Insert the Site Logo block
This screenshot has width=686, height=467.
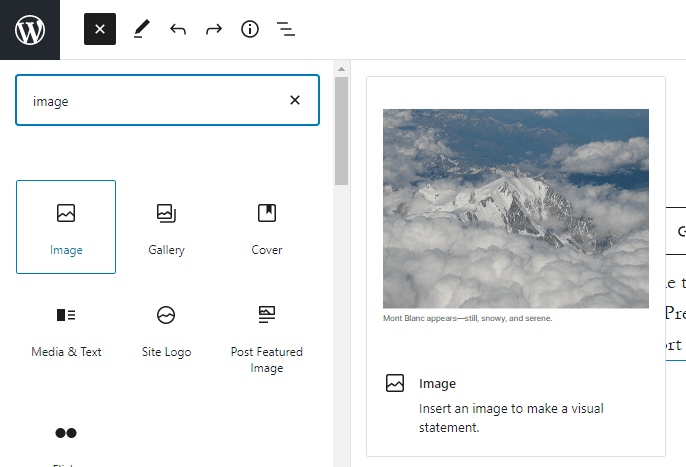click(x=166, y=330)
